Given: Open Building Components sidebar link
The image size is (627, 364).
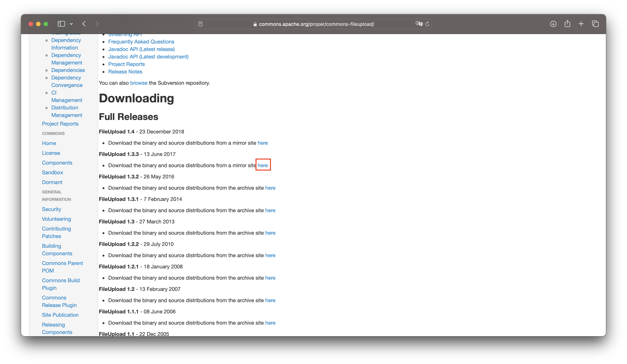Looking at the screenshot, I should click(57, 250).
